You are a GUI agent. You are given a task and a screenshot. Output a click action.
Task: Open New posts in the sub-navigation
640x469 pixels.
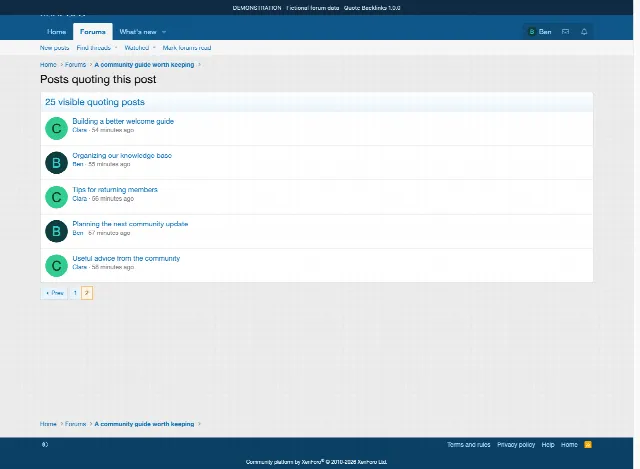point(54,48)
